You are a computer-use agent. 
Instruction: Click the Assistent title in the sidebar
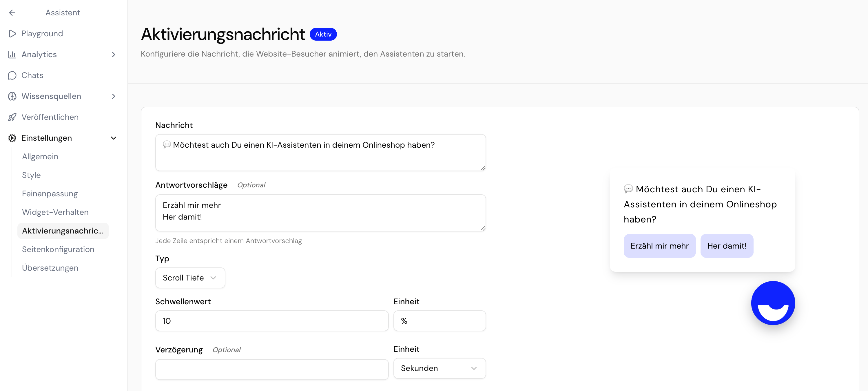63,13
